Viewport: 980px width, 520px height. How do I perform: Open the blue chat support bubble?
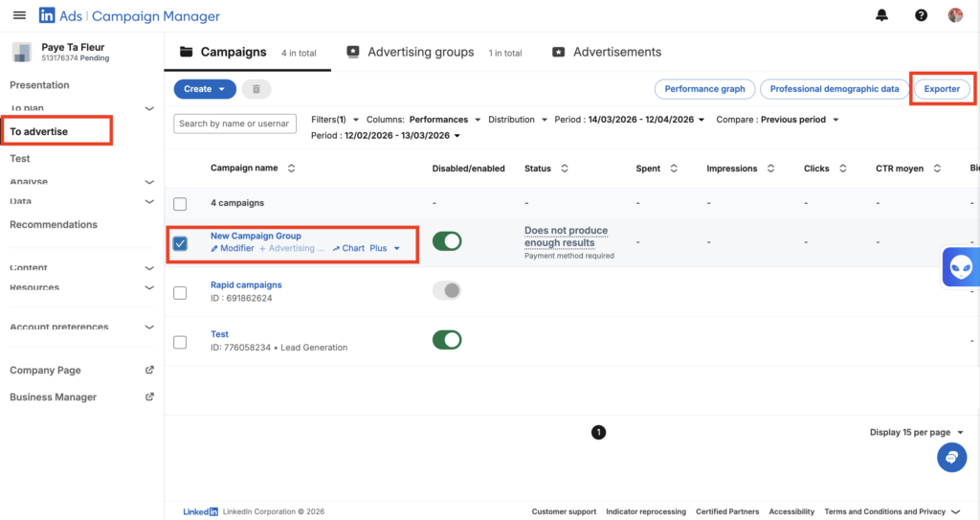click(951, 457)
